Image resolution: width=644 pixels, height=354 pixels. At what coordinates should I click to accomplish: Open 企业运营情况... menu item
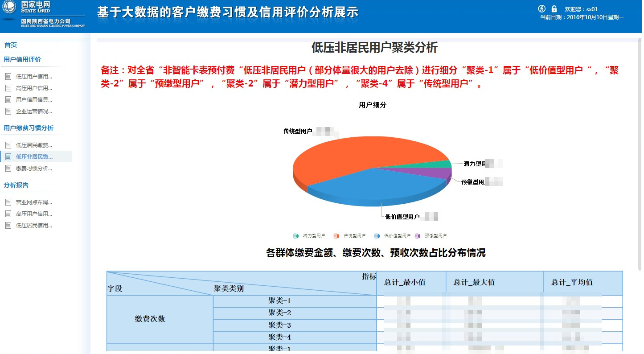[34, 111]
